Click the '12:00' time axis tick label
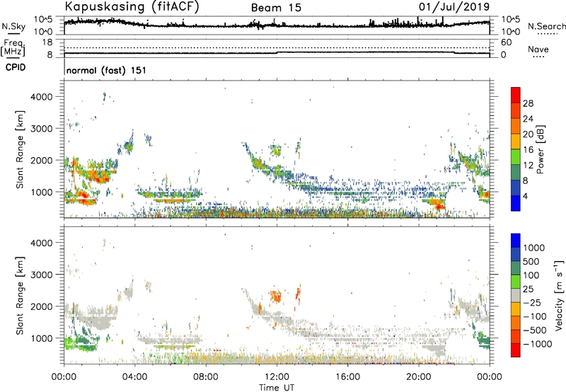Screen dimensions: 566x392 point(277,377)
